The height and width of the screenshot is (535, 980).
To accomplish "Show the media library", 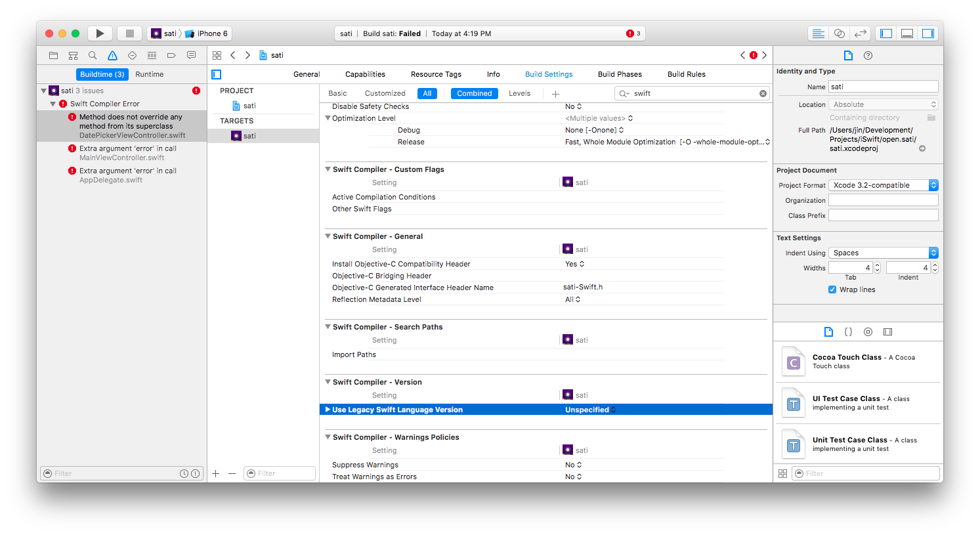I will click(887, 332).
